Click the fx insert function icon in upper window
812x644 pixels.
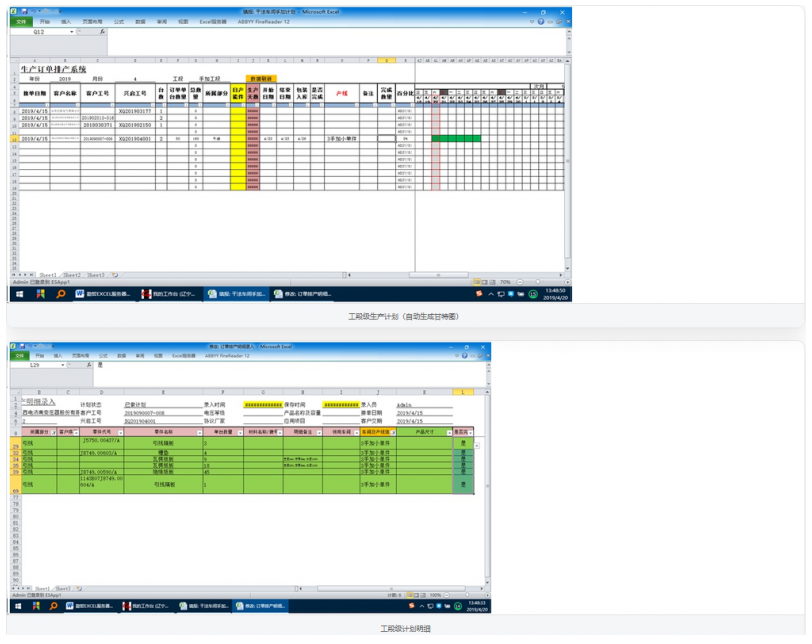coord(103,32)
